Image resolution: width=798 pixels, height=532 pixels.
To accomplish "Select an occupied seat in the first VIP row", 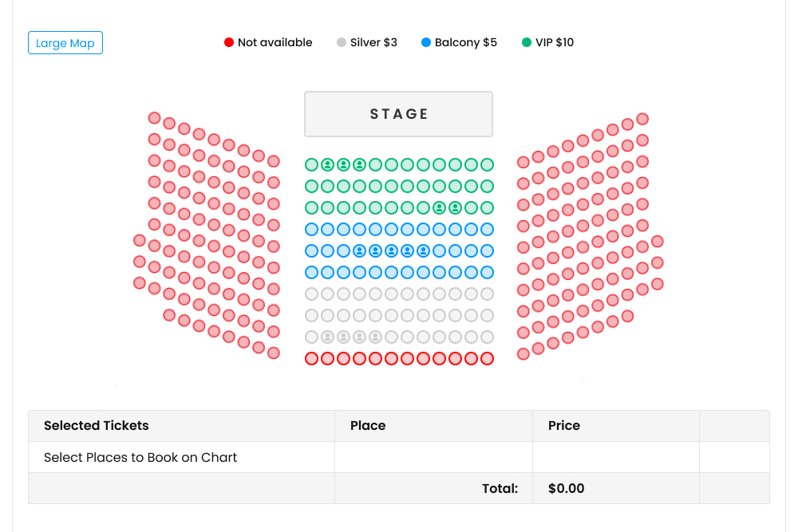I will pyautogui.click(x=327, y=164).
